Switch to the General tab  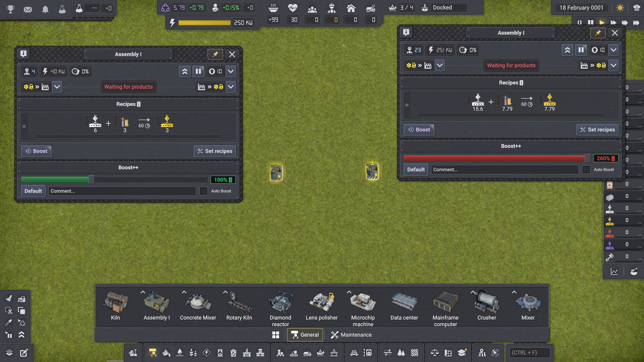pyautogui.click(x=305, y=335)
